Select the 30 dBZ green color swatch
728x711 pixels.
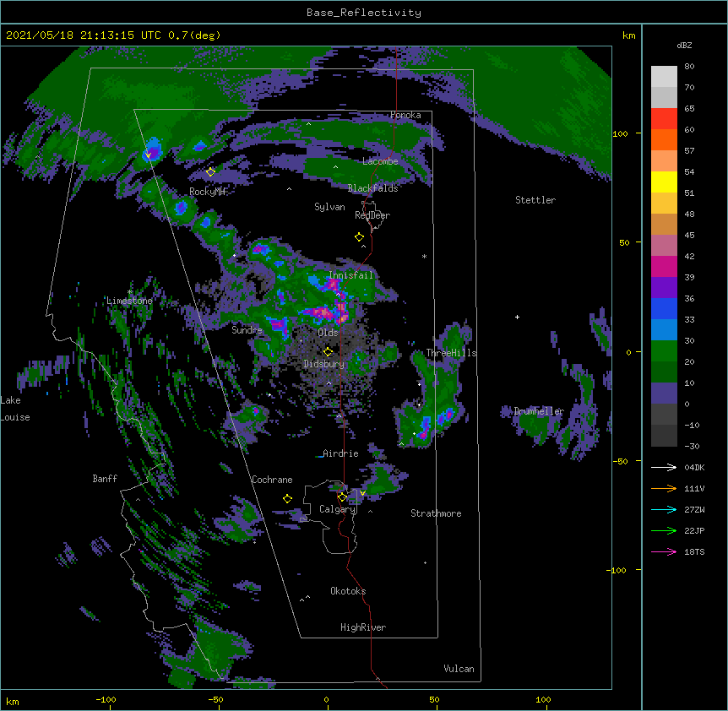pos(664,351)
